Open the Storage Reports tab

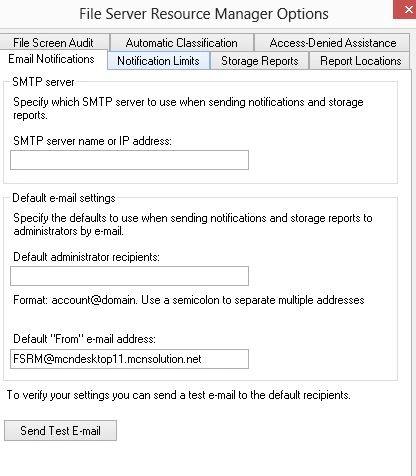259,61
